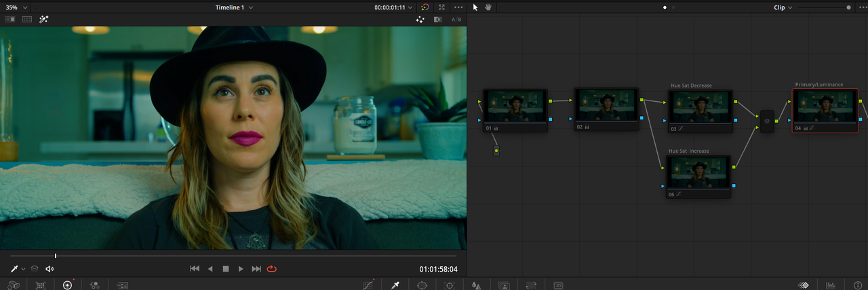Open the viewer three-dot options menu
The width and height of the screenshot is (868, 290).
click(x=458, y=7)
